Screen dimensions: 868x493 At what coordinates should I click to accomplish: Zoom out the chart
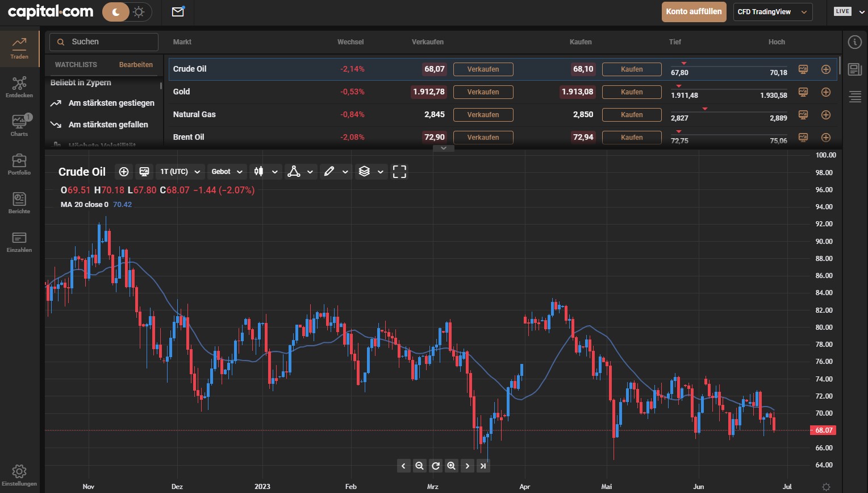[x=420, y=466]
